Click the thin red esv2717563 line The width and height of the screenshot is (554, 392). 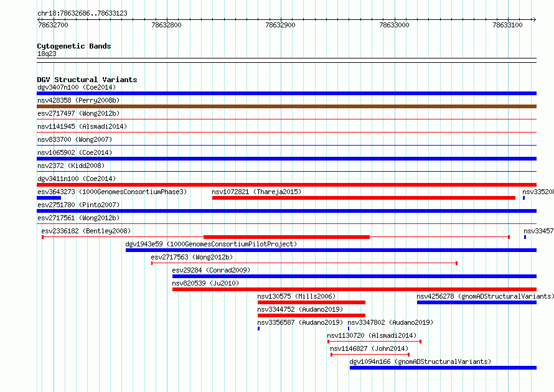click(x=304, y=263)
